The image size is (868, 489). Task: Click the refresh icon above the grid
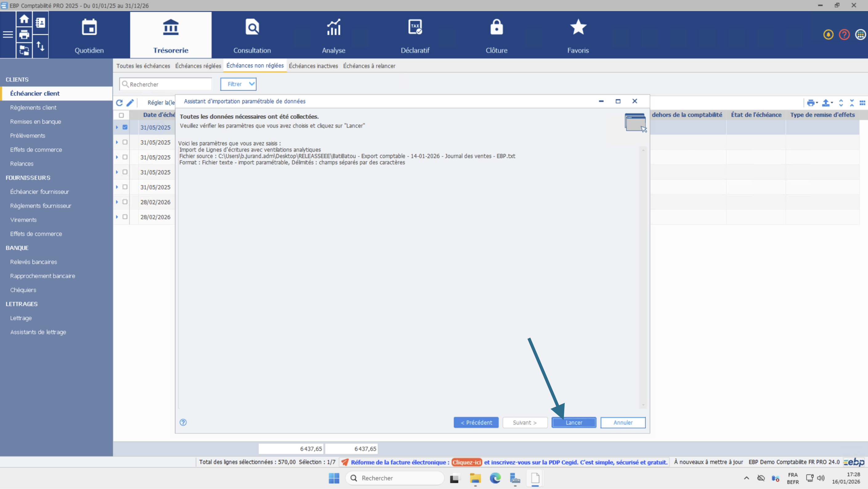tap(119, 103)
